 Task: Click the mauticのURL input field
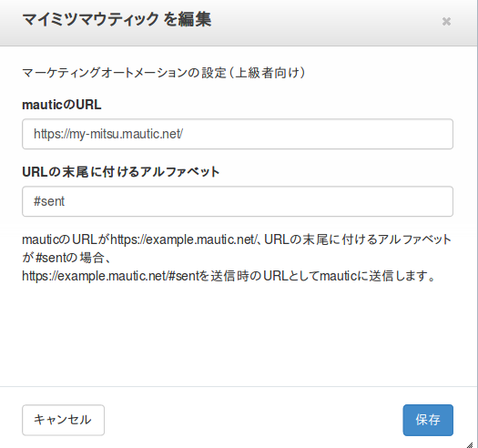pos(238,134)
